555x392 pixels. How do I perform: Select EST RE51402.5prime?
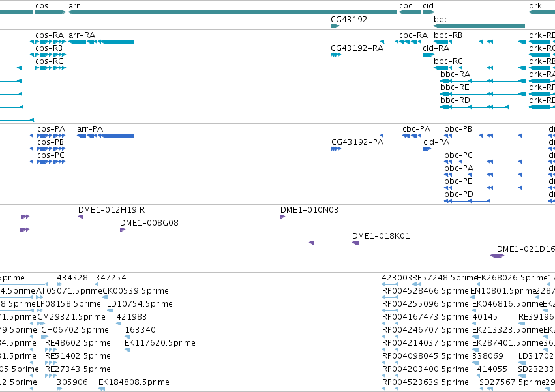pyautogui.click(x=51, y=363)
